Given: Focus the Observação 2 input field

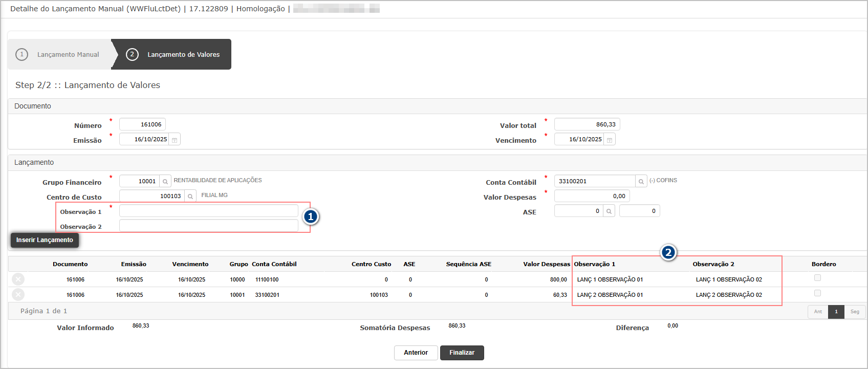Looking at the screenshot, I should click(x=208, y=226).
